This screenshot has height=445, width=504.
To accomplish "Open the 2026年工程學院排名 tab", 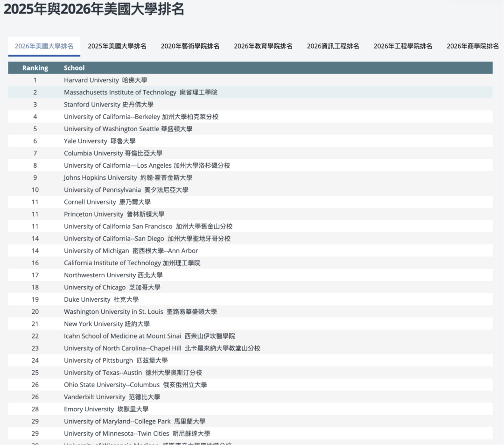I will (x=403, y=46).
